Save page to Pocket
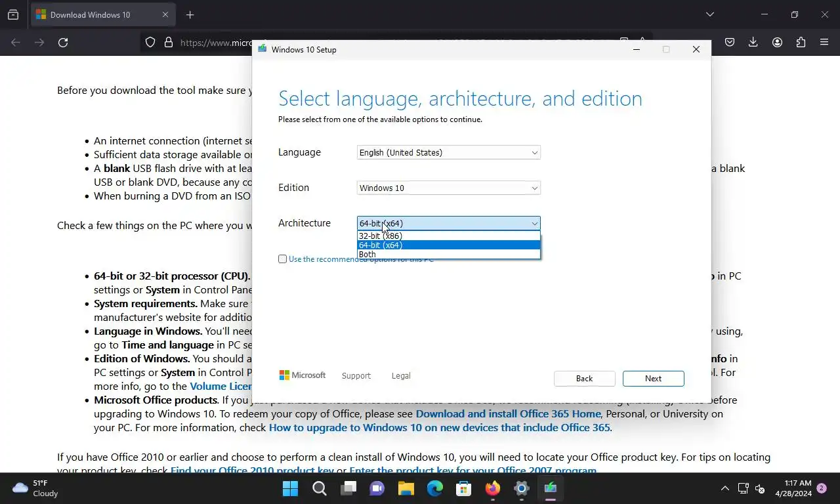Viewport: 840px width, 504px height. coord(729,43)
